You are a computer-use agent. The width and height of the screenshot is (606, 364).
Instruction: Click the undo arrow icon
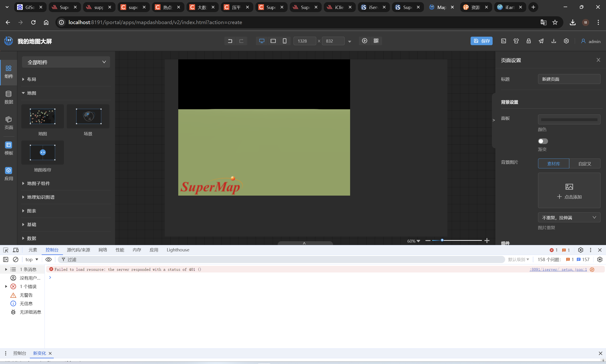coord(230,41)
